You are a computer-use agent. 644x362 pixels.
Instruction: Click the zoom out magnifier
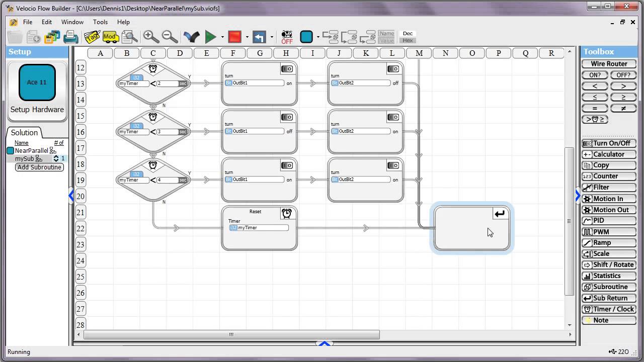[x=170, y=36]
